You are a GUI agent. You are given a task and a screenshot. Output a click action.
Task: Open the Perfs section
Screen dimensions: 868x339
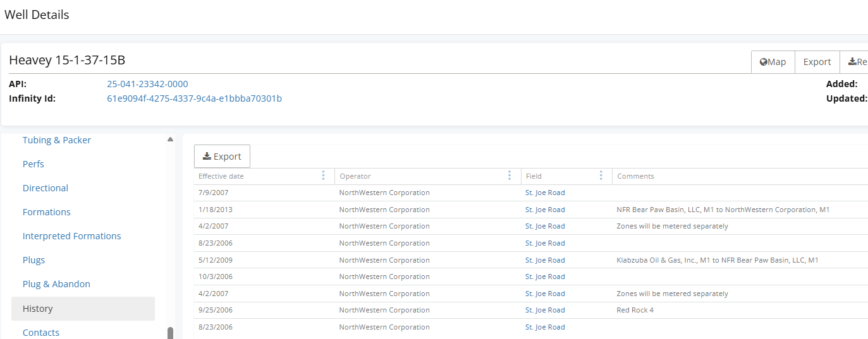tap(34, 164)
